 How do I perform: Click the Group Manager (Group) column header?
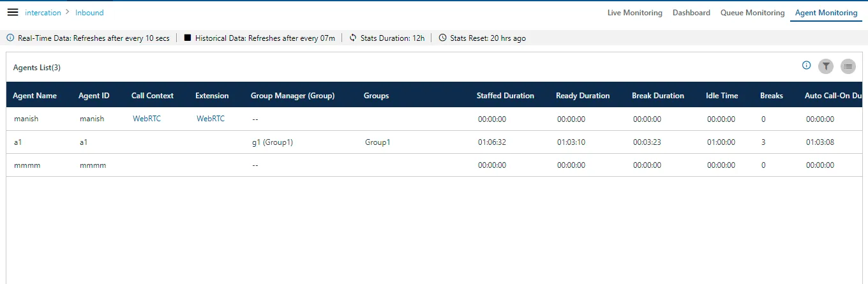pos(293,96)
